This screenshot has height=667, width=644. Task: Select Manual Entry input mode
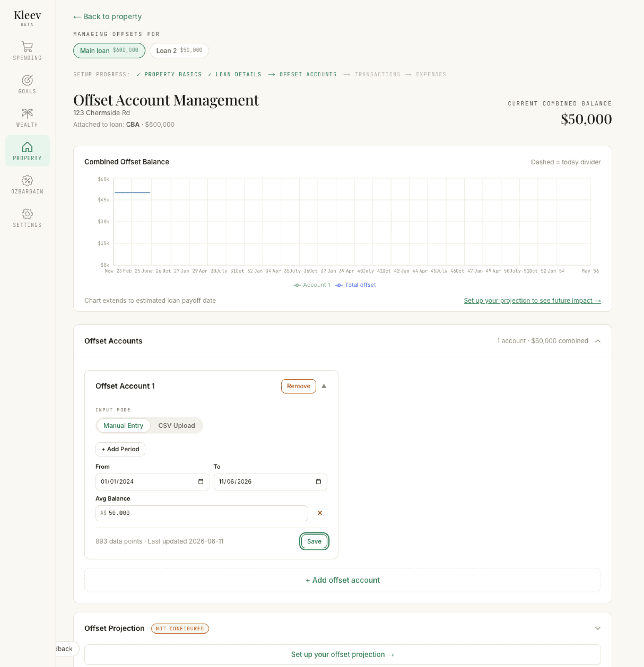coord(123,426)
